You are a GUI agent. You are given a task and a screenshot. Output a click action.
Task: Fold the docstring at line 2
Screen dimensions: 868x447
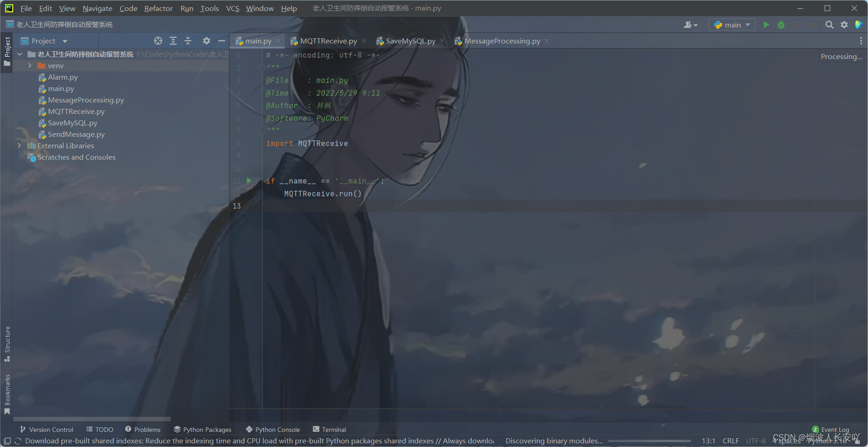(x=262, y=68)
